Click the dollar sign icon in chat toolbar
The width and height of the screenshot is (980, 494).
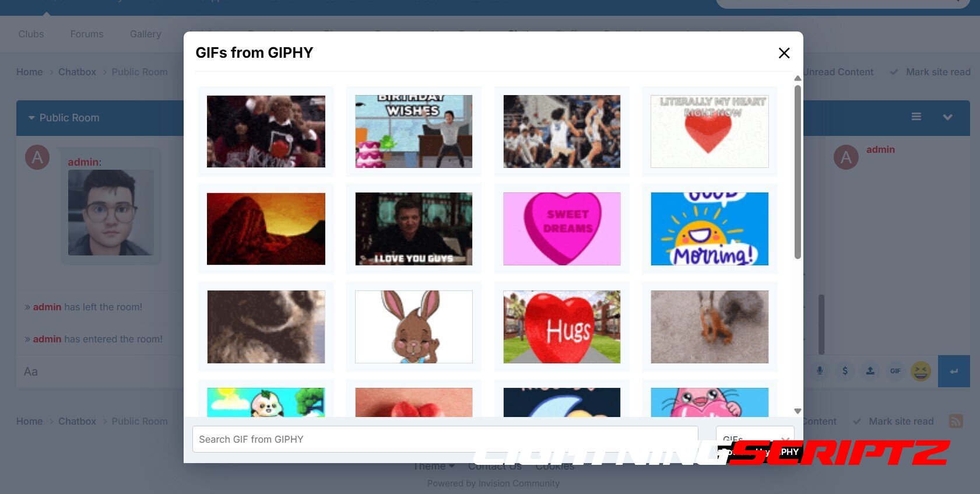point(845,371)
